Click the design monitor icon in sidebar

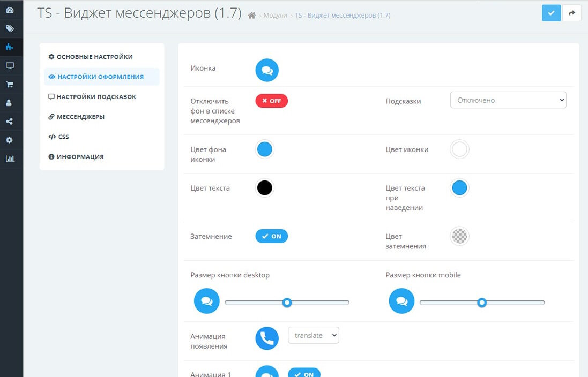pyautogui.click(x=10, y=66)
